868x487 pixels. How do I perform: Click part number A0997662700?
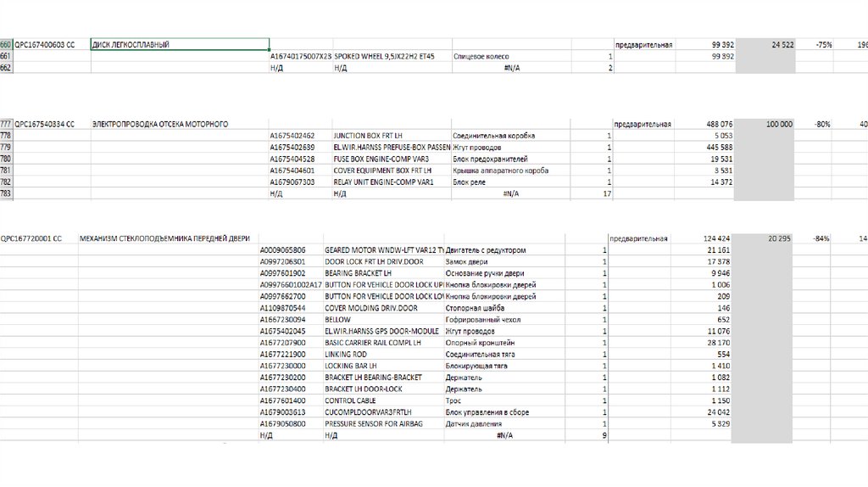pos(292,296)
